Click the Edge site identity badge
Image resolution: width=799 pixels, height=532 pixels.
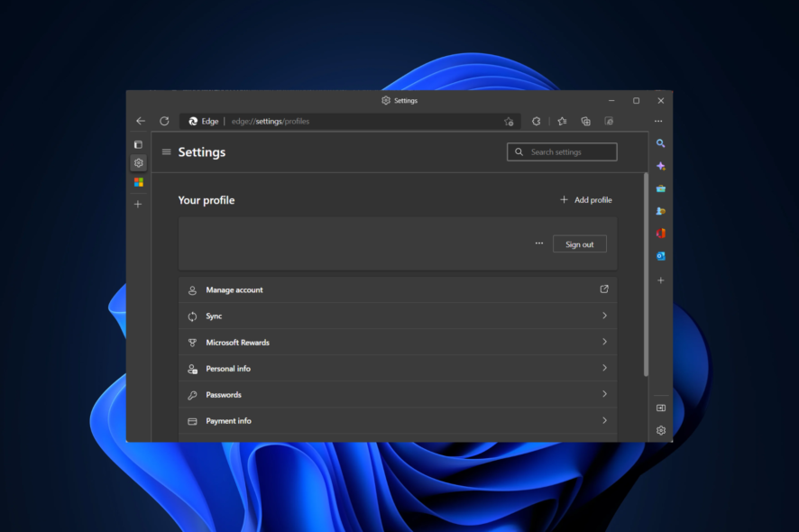point(204,122)
